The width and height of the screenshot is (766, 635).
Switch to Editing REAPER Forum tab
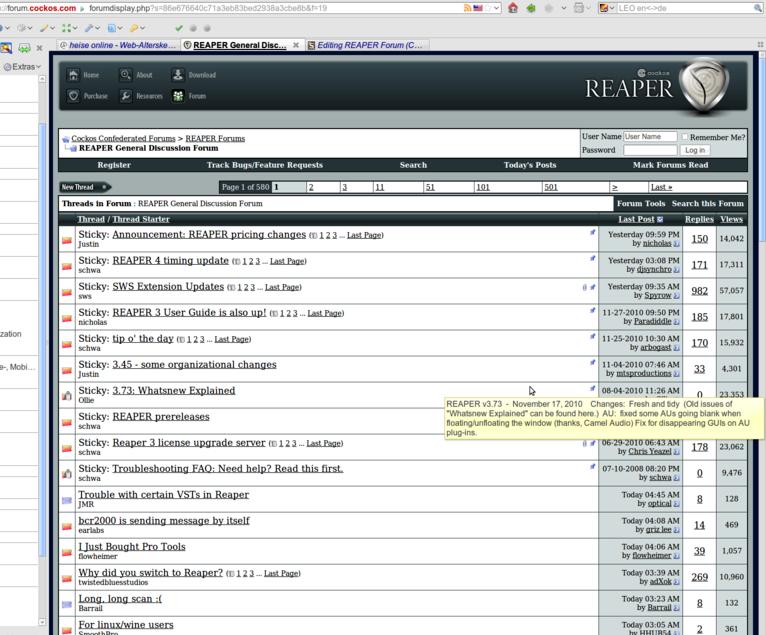tap(367, 45)
